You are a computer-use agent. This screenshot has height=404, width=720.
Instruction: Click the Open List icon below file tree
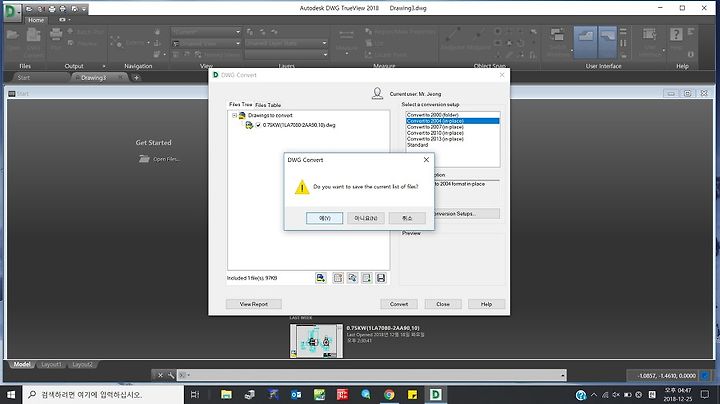pyautogui.click(x=352, y=278)
